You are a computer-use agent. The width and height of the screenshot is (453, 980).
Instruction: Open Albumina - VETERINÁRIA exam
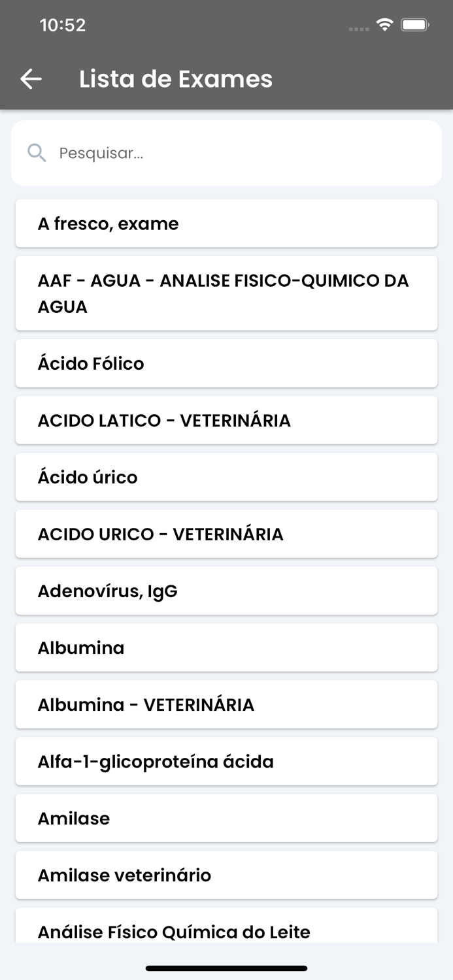click(226, 704)
